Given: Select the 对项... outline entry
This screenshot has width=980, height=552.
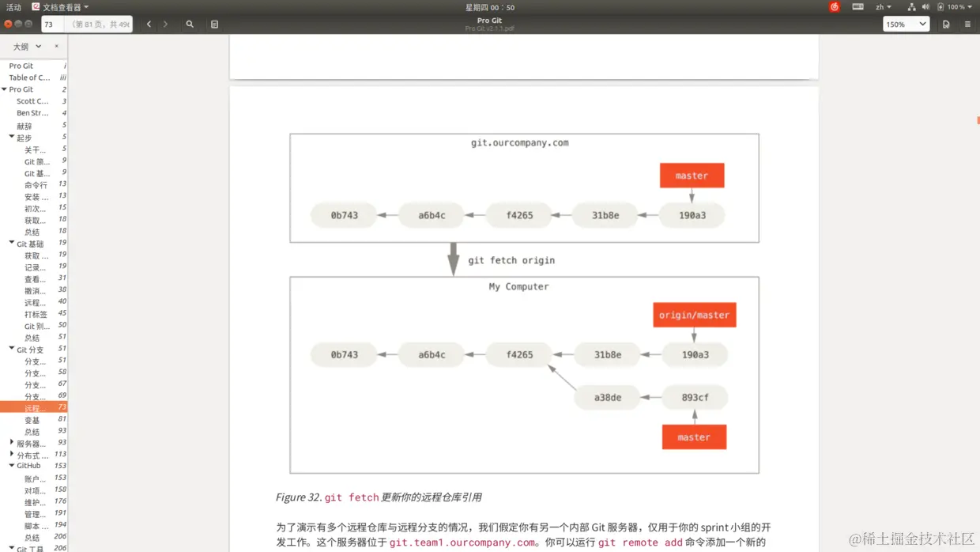Looking at the screenshot, I should tap(34, 490).
